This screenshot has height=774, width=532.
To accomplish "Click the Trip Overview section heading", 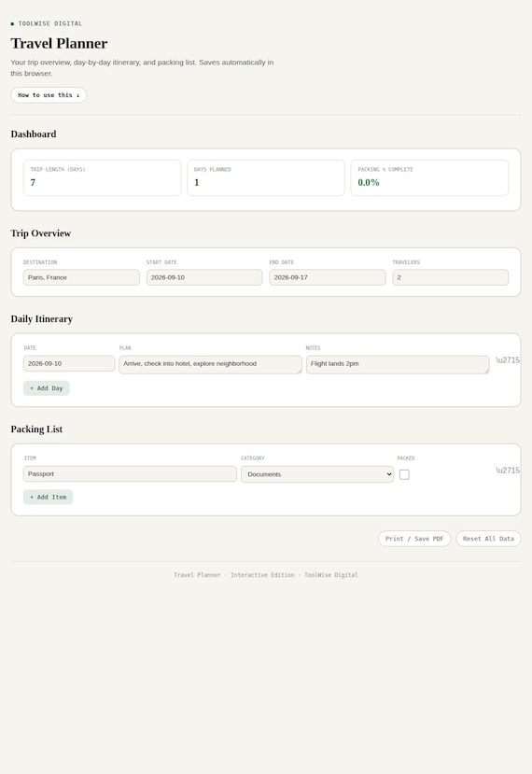I will pos(41,233).
